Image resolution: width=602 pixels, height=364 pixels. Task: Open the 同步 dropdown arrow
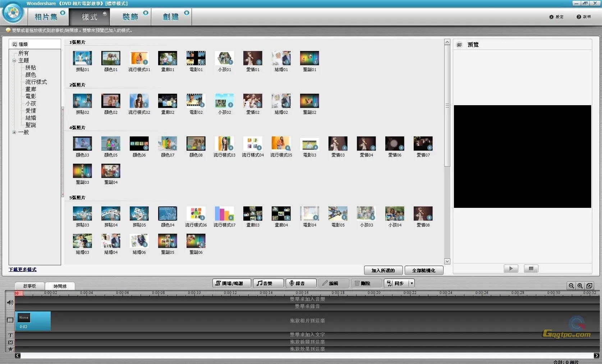coord(412,283)
